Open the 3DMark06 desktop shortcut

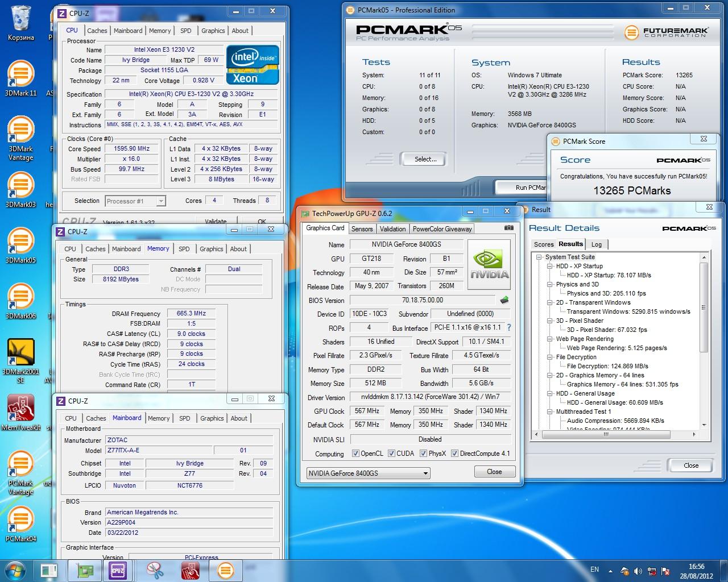click(20, 301)
